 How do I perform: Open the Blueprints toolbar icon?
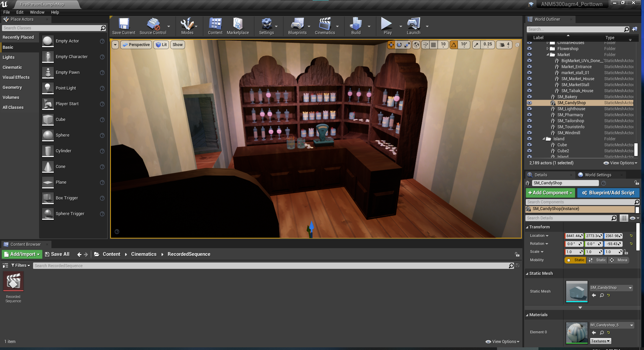point(297,26)
